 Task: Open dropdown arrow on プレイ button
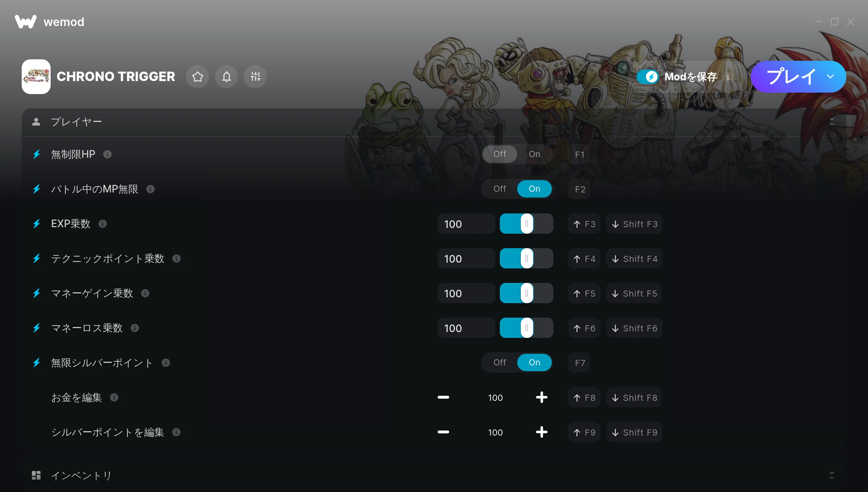[x=830, y=77]
